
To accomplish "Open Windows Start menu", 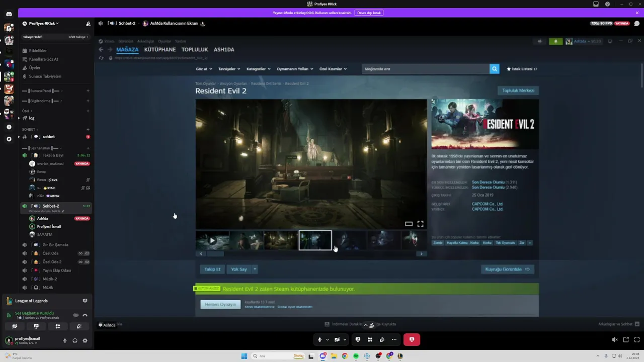I will coord(244,356).
